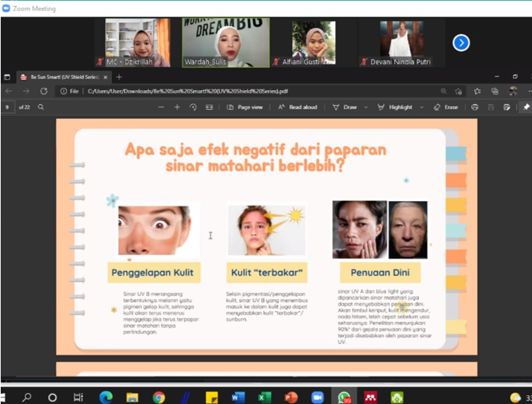The image size is (532, 404).
Task: Reload the PDF page in browser
Action: point(44,91)
